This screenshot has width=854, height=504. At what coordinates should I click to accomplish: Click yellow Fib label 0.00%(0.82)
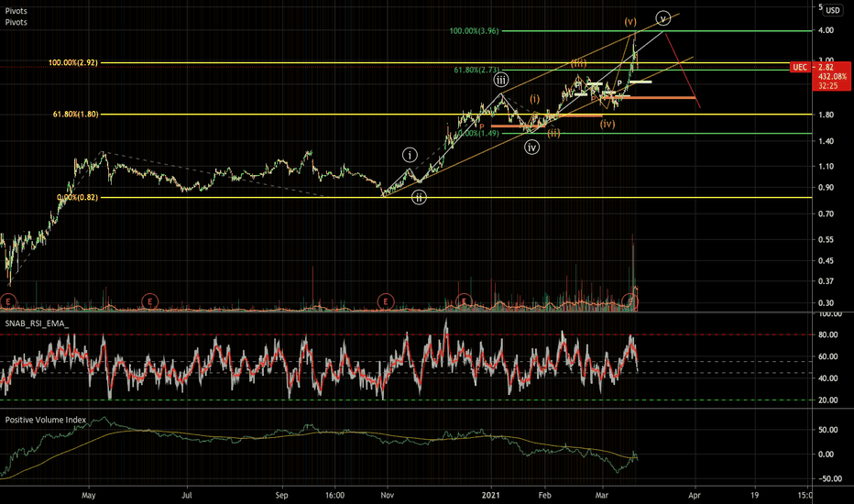click(x=77, y=197)
